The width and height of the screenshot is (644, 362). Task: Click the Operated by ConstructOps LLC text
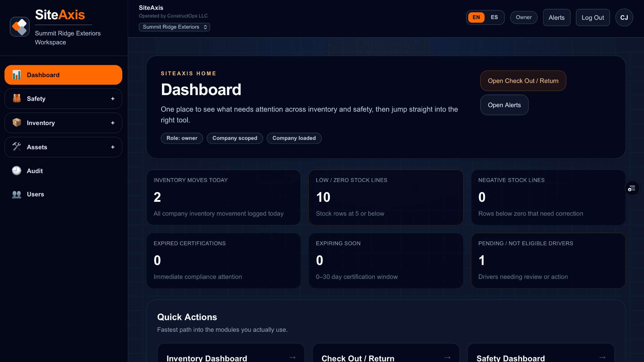click(x=173, y=16)
